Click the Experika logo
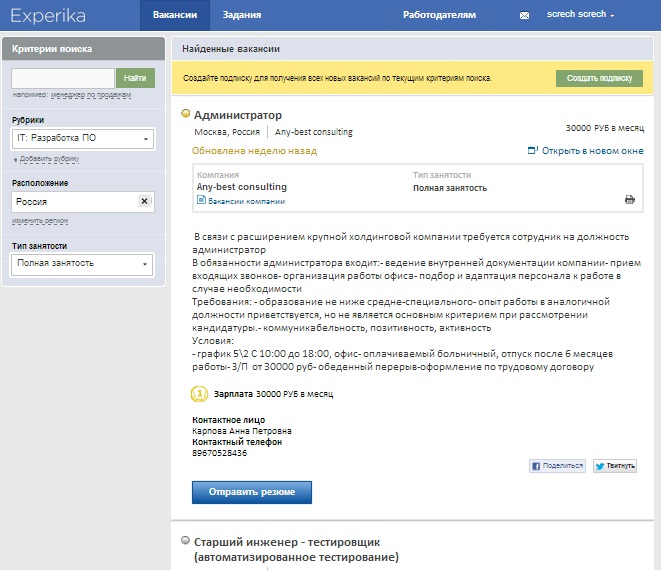This screenshot has height=570, width=661. point(48,16)
